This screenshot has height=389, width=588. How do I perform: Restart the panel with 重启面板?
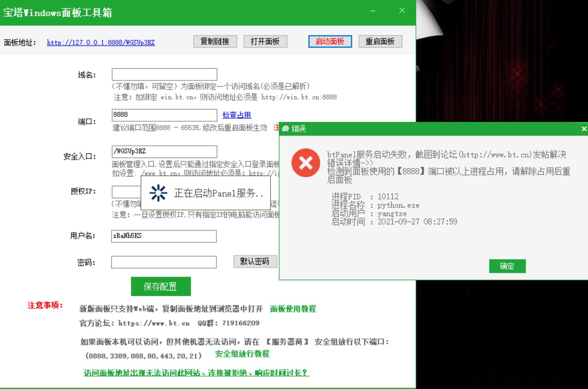(x=380, y=42)
